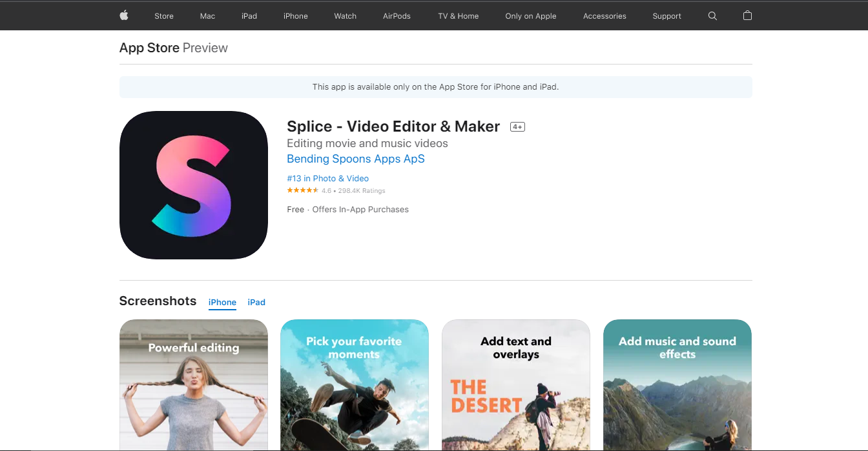Select the iPad screenshots tab
Viewport: 868px width, 451px height.
point(256,303)
